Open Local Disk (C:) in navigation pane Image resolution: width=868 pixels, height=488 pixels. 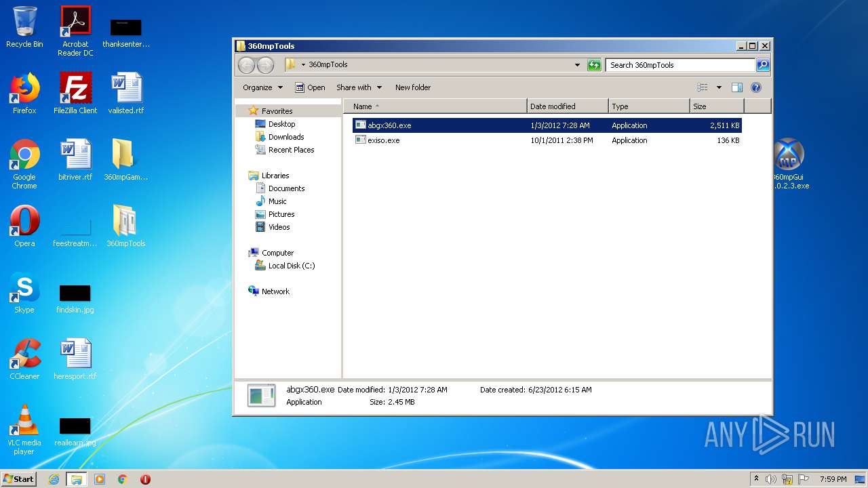tap(291, 266)
